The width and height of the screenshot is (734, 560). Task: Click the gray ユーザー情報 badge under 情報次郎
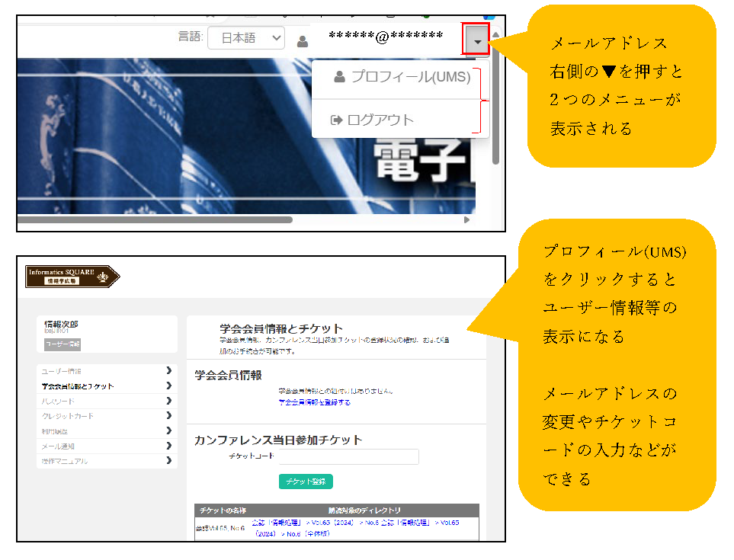pyautogui.click(x=63, y=344)
